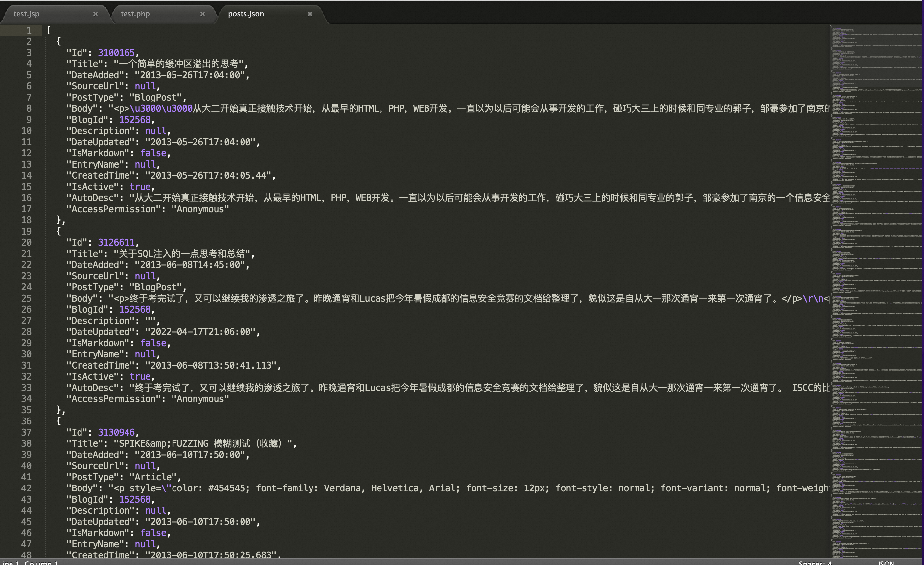Screen dimensions: 924x565
Task: Click the opening bracket on line 1
Action: coord(49,30)
